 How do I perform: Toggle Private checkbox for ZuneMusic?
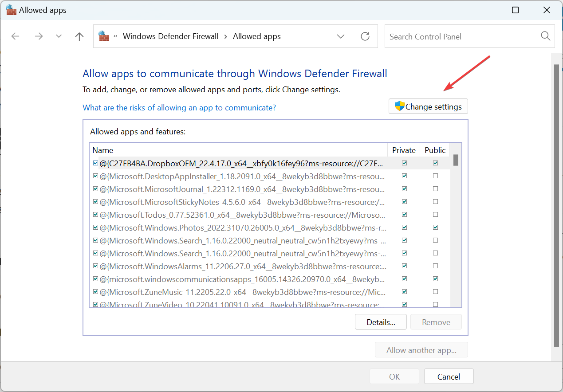tap(404, 292)
